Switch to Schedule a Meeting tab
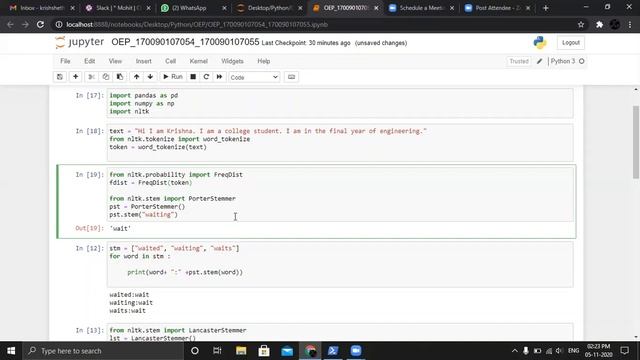The image size is (640, 360). coord(421,8)
